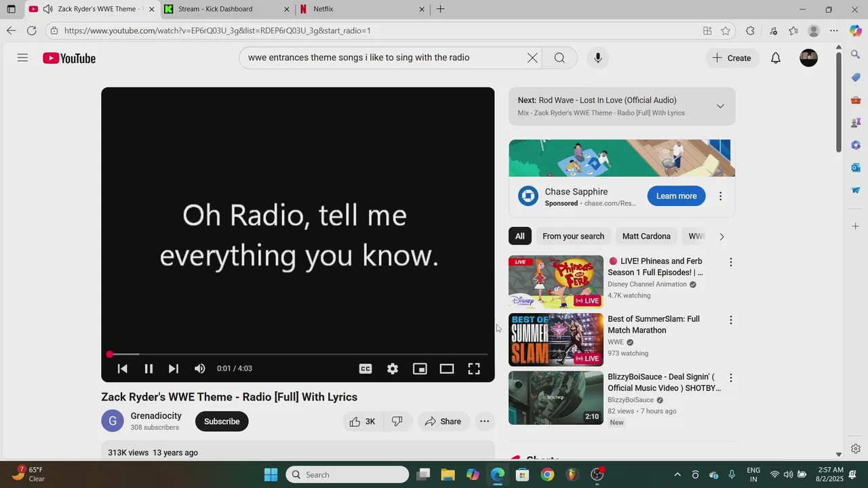Click the browser address bar URL

click(x=217, y=30)
